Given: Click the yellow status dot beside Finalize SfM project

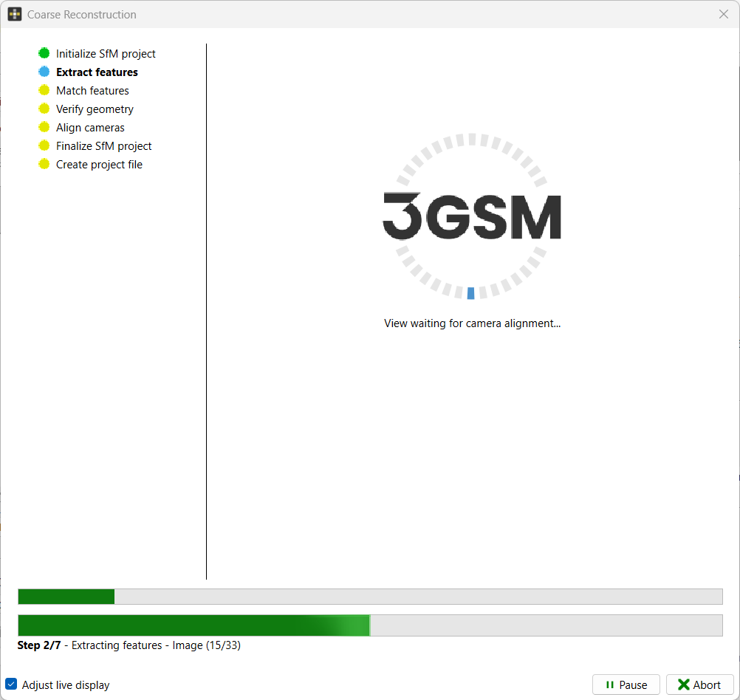Looking at the screenshot, I should point(44,145).
